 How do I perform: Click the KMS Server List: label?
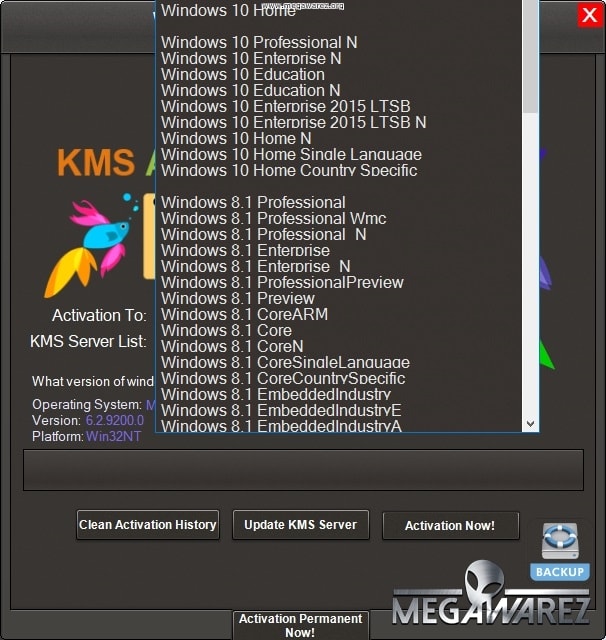click(x=88, y=342)
